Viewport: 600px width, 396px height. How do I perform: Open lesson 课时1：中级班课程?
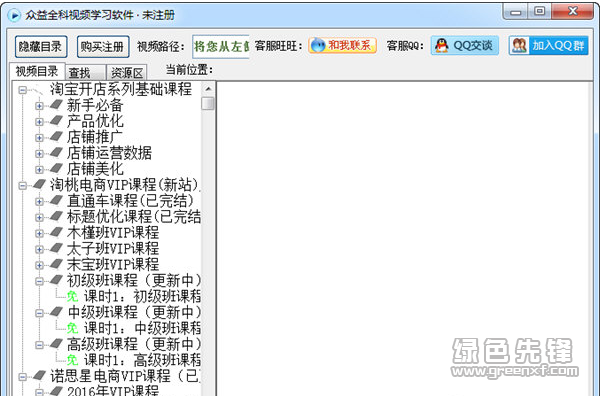(x=142, y=328)
